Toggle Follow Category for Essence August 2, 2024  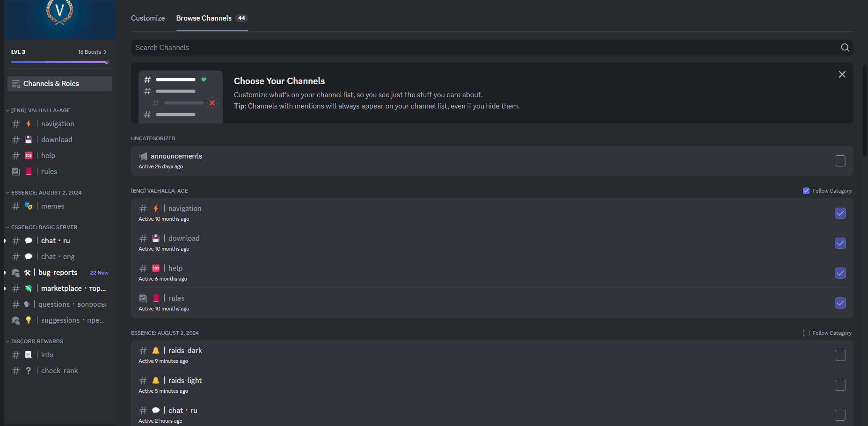click(x=806, y=333)
